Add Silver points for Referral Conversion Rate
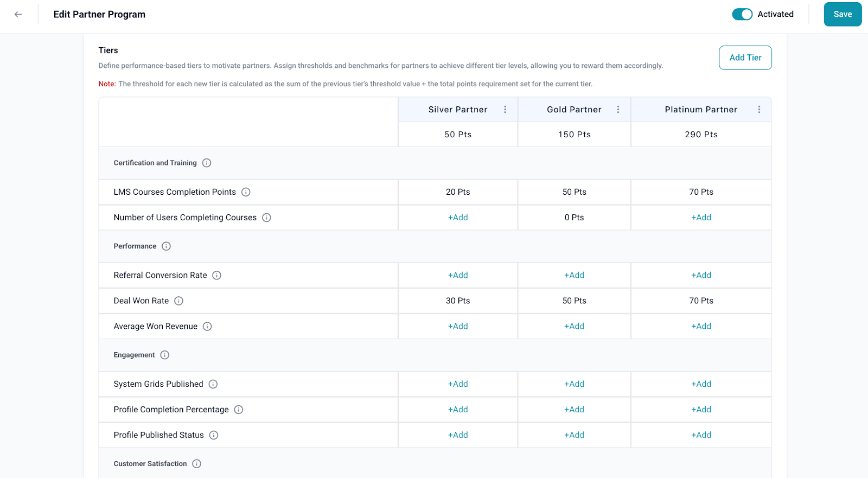The height and width of the screenshot is (478, 868). (458, 275)
